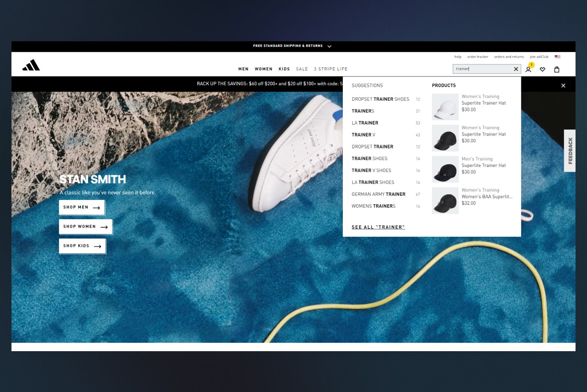Image resolution: width=587 pixels, height=392 pixels.
Task: Open the MEN menu
Action: pyautogui.click(x=243, y=69)
